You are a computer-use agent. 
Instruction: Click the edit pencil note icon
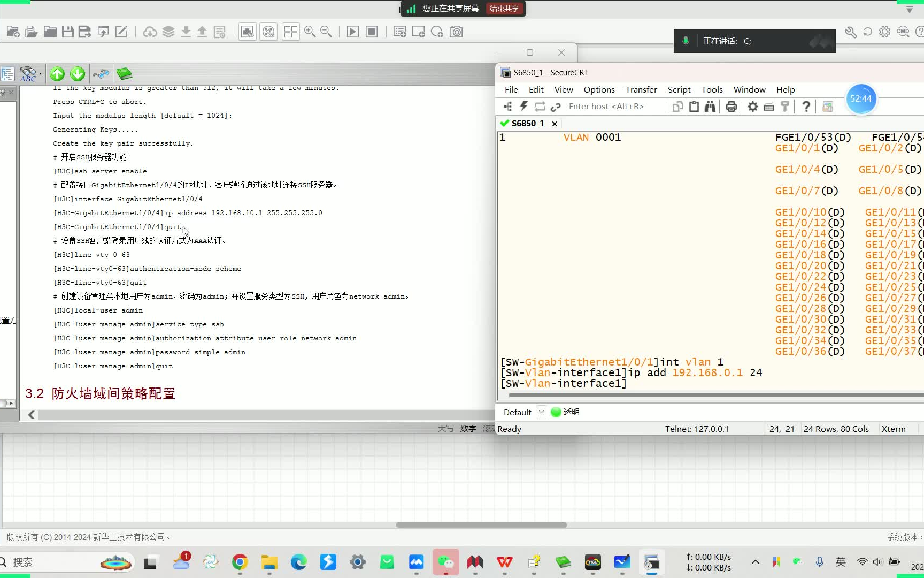tap(121, 32)
